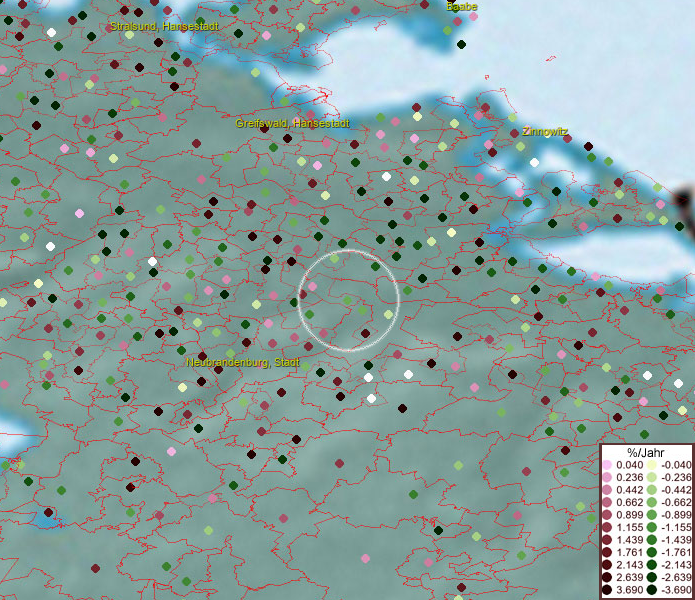Screen dimensions: 695x600
Task: Click the 0.040 light pink legend swatch
Action: (x=608, y=466)
